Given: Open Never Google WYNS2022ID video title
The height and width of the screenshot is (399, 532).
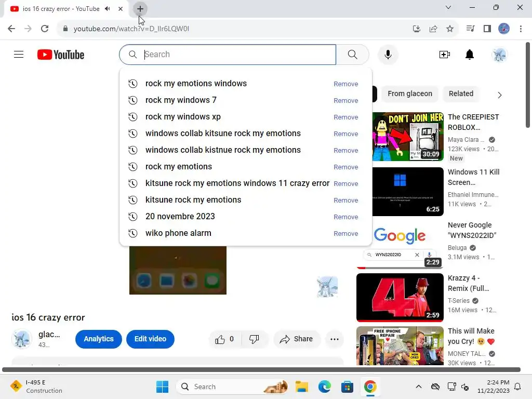Looking at the screenshot, I should [472, 230].
